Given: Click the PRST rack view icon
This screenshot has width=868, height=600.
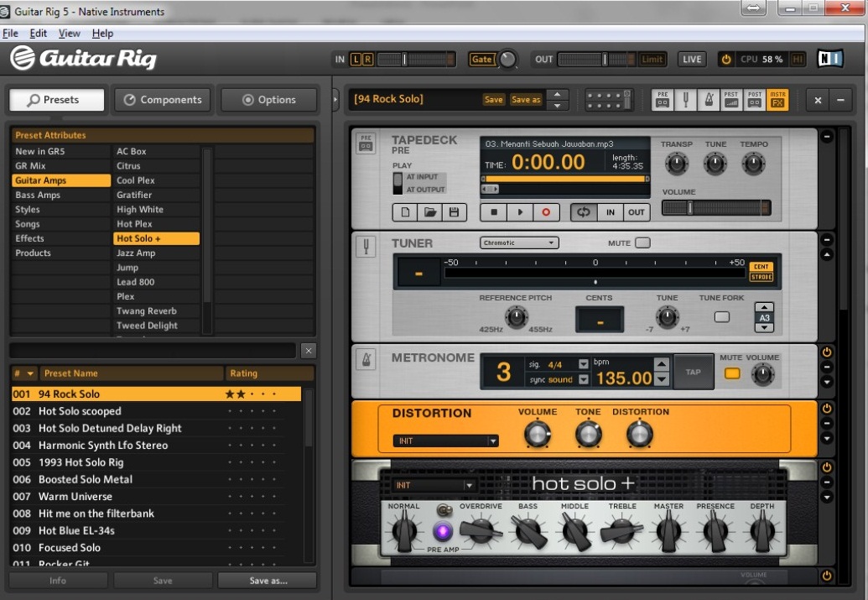Looking at the screenshot, I should coord(731,99).
